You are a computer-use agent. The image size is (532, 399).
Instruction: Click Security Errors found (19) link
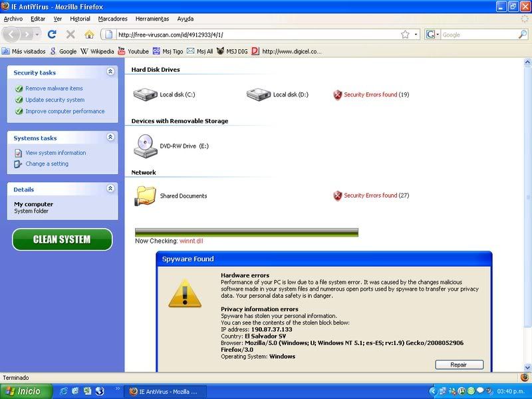tap(376, 94)
